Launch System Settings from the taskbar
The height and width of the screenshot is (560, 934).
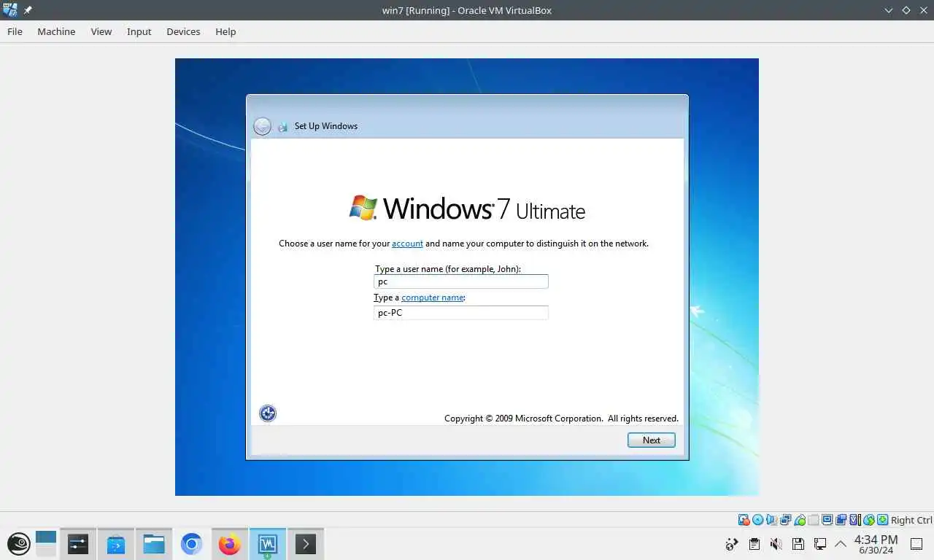click(78, 544)
